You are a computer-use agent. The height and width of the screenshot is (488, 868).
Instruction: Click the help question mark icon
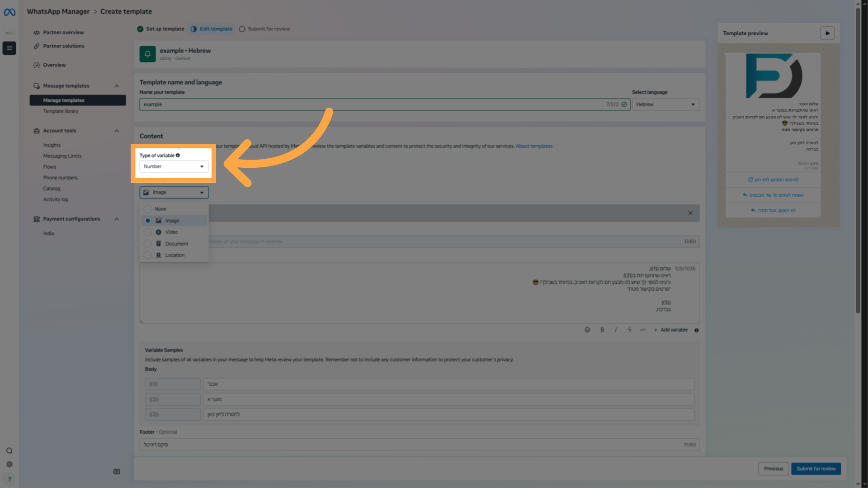tap(9, 479)
